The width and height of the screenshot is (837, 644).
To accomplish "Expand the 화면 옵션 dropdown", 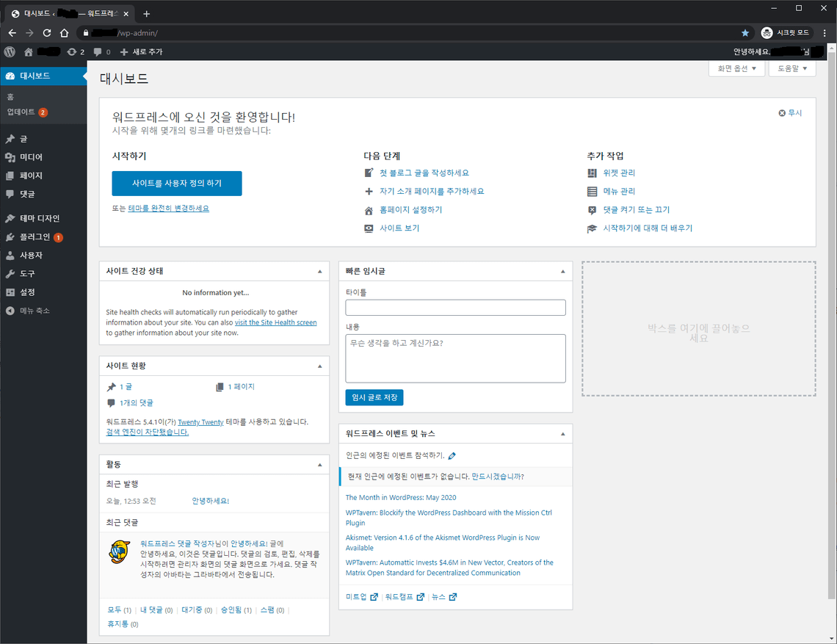I will pos(736,68).
